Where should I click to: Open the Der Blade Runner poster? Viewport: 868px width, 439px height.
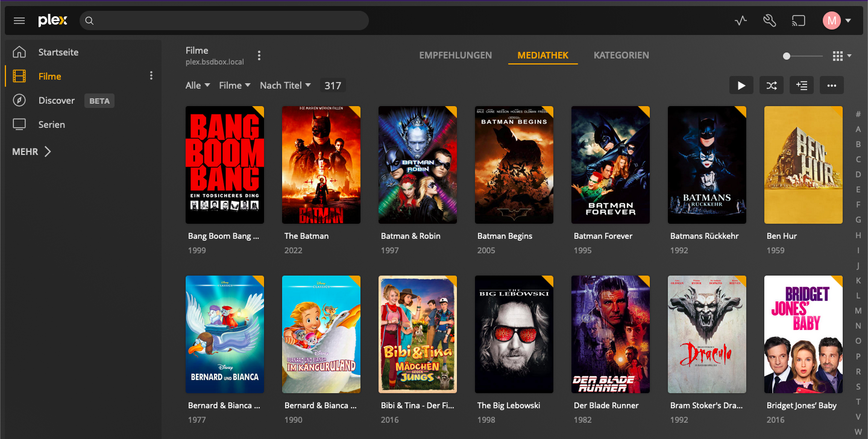coord(611,334)
